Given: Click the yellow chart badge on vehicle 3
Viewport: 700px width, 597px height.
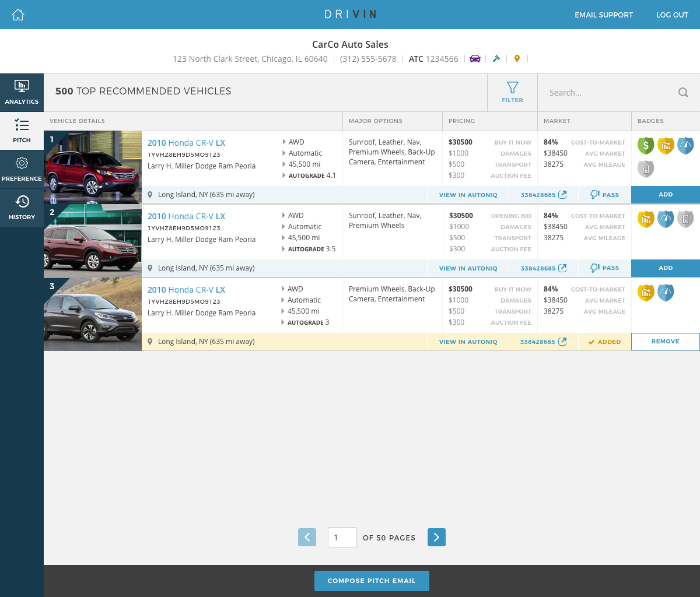Looking at the screenshot, I should [646, 293].
